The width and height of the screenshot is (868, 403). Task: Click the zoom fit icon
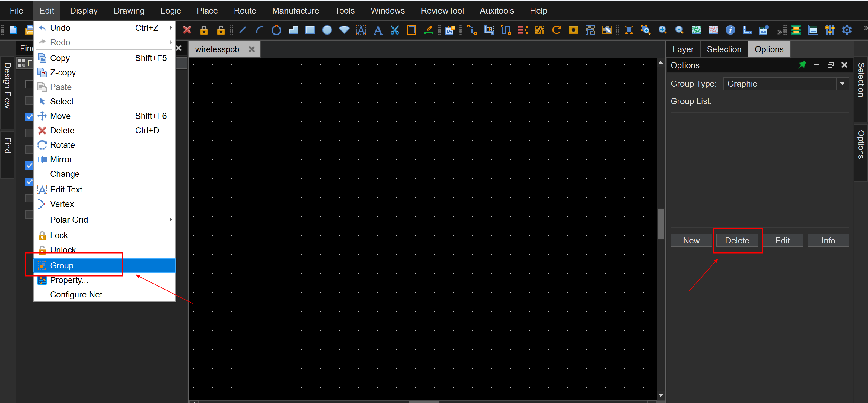pos(629,30)
